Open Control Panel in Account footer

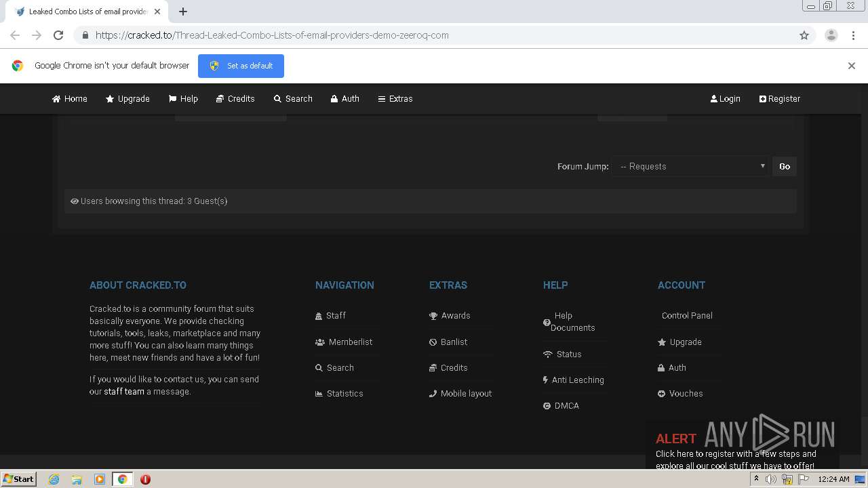(x=687, y=315)
